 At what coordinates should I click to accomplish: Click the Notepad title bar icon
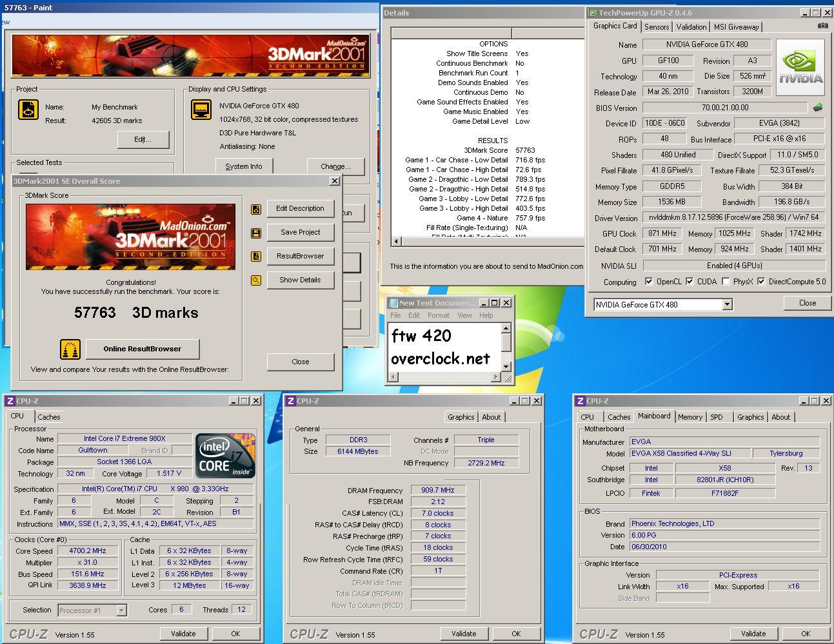(392, 302)
